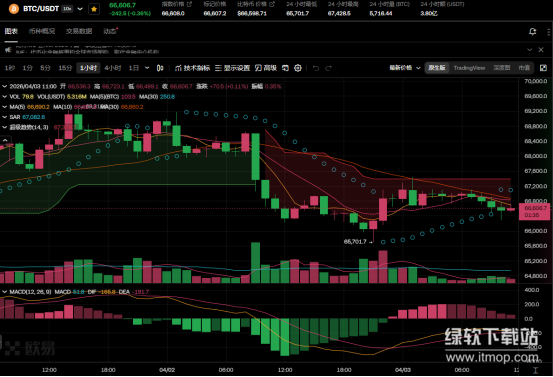The height and width of the screenshot is (377, 553).
Task: Select the 15分 timeframe
Action: [65, 68]
